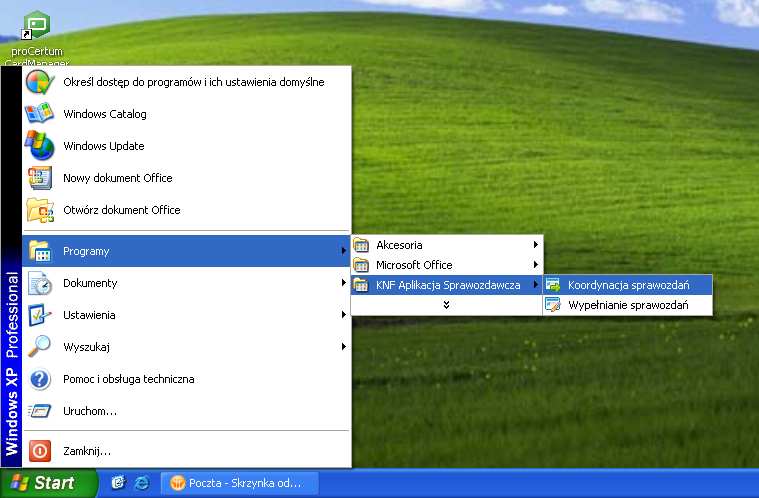This screenshot has width=759, height=498.
Task: Expand the Akcesoria submenu arrow
Action: coord(535,245)
